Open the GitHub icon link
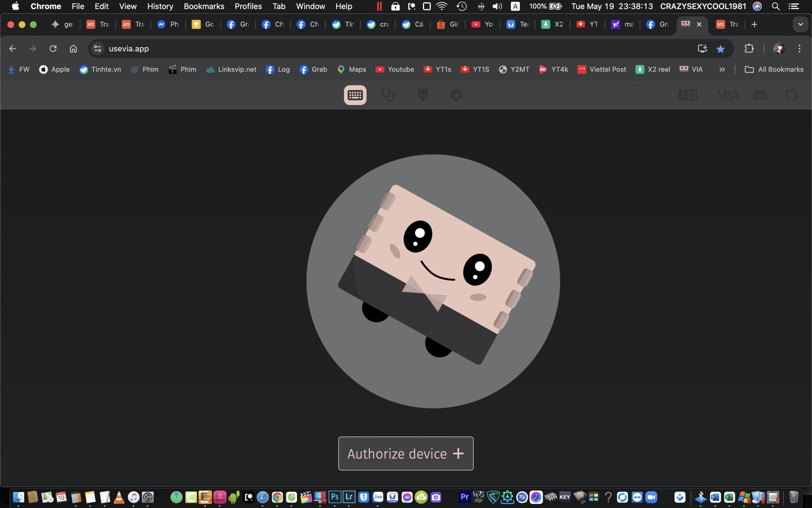The image size is (812, 508). point(792,95)
